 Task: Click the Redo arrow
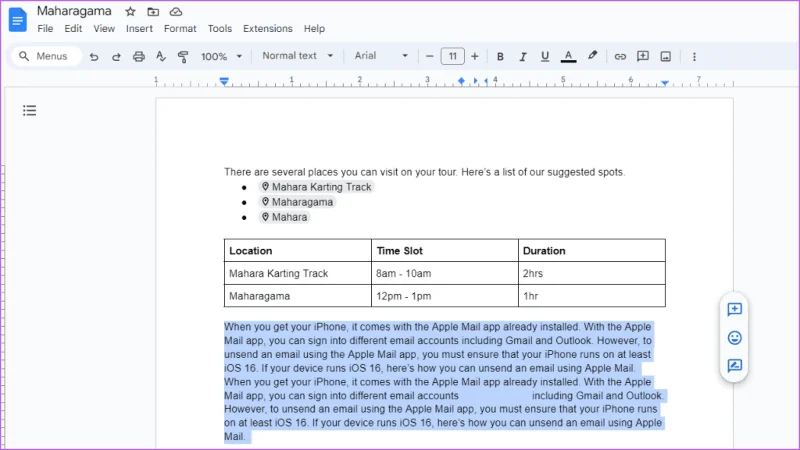tap(116, 57)
